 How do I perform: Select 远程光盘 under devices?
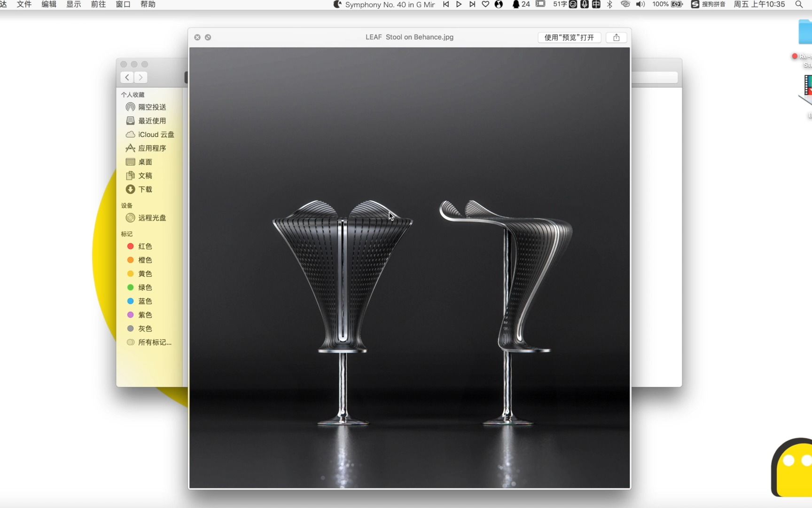point(146,218)
